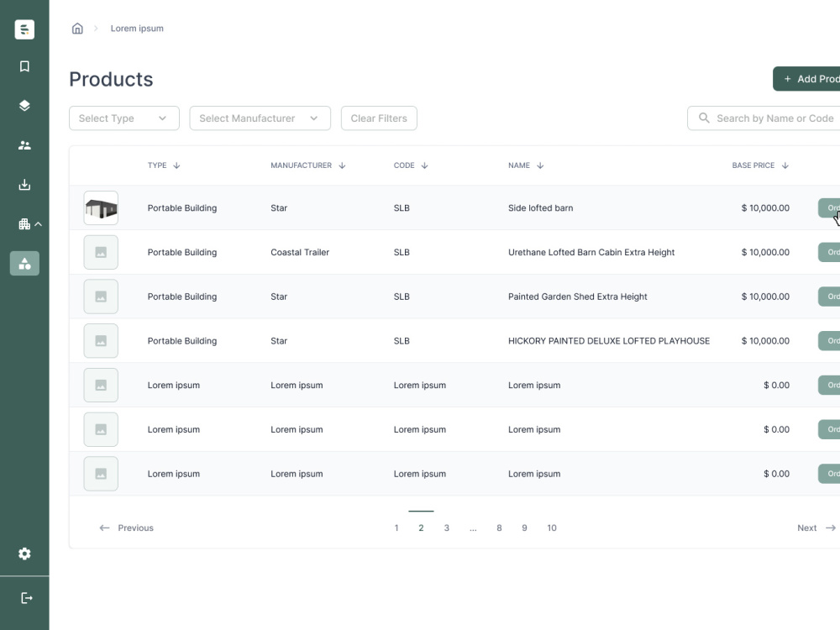The image size is (840, 630).
Task: Open the Select Type dropdown
Action: pyautogui.click(x=124, y=118)
